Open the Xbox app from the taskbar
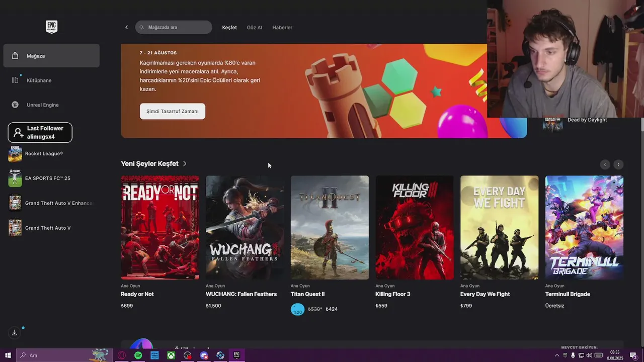The height and width of the screenshot is (362, 644). click(x=171, y=355)
